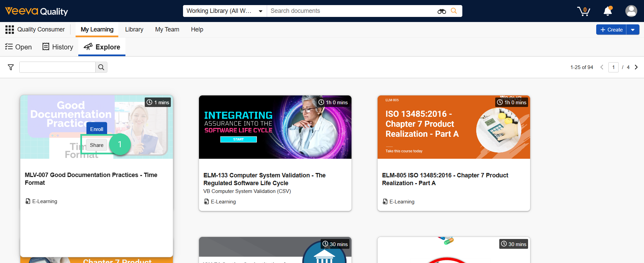644x263 pixels.
Task: Click the Create button
Action: tap(611, 30)
